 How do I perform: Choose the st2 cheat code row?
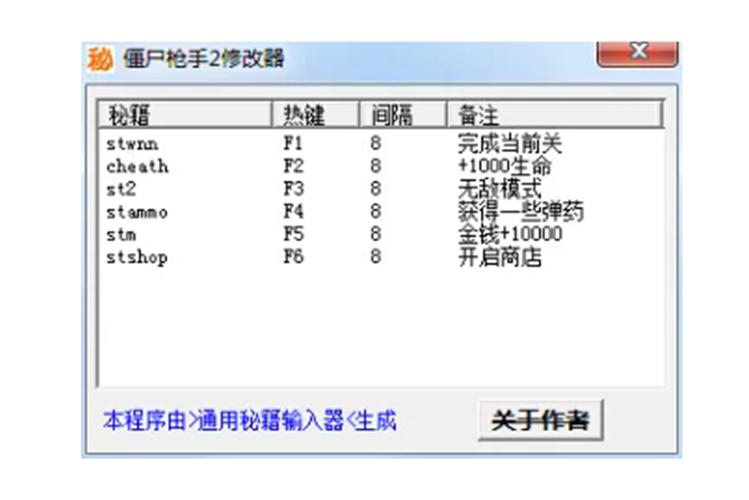pyautogui.click(x=119, y=189)
